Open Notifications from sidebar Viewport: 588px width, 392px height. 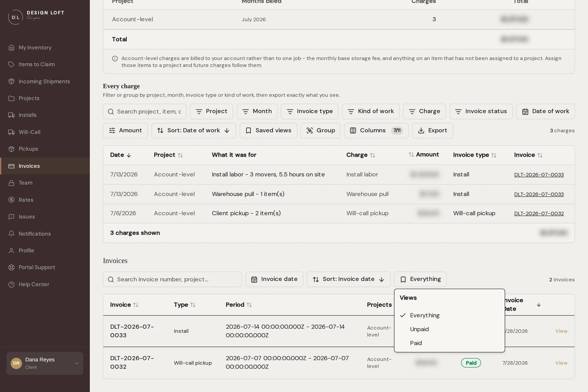click(45, 234)
